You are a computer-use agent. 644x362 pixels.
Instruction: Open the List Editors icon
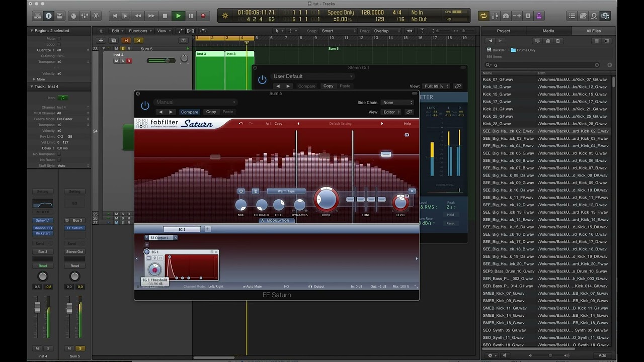pyautogui.click(x=572, y=16)
